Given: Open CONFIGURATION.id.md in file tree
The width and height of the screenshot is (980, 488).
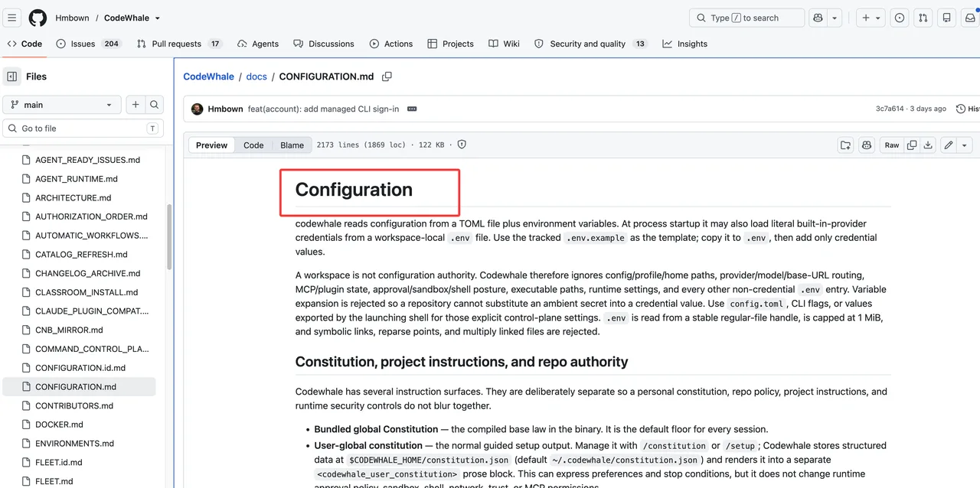Looking at the screenshot, I should pos(80,368).
